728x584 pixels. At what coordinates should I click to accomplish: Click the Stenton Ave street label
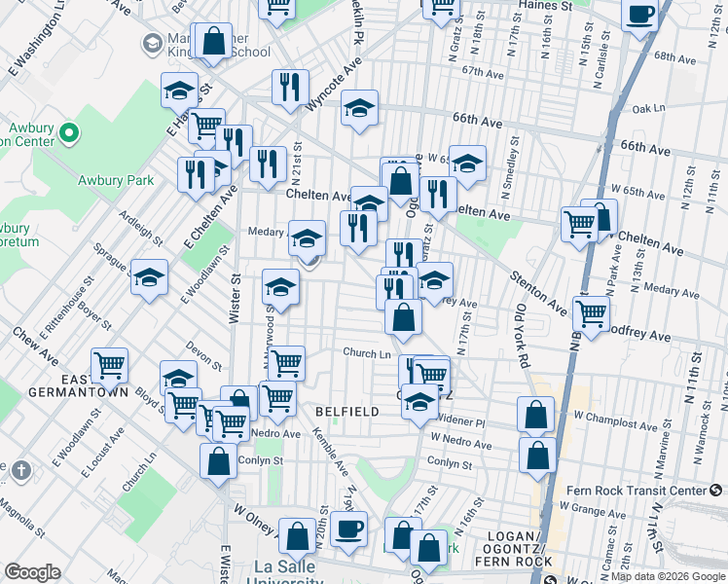click(538, 294)
